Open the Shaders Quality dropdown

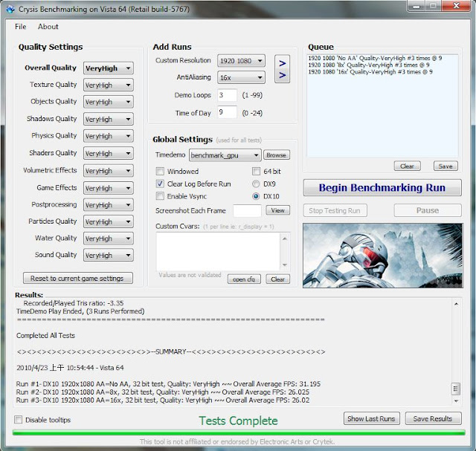point(109,154)
